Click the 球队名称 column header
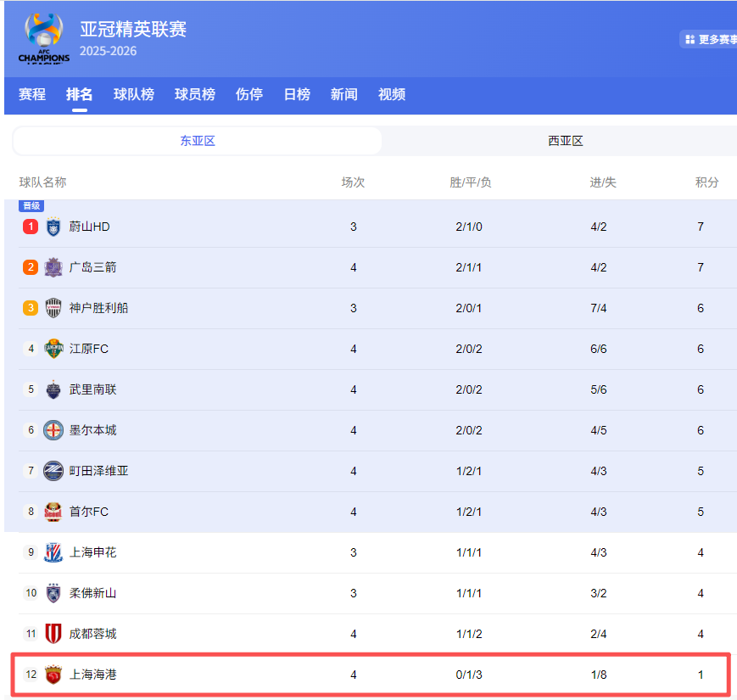The height and width of the screenshot is (700, 737). pyautogui.click(x=42, y=182)
